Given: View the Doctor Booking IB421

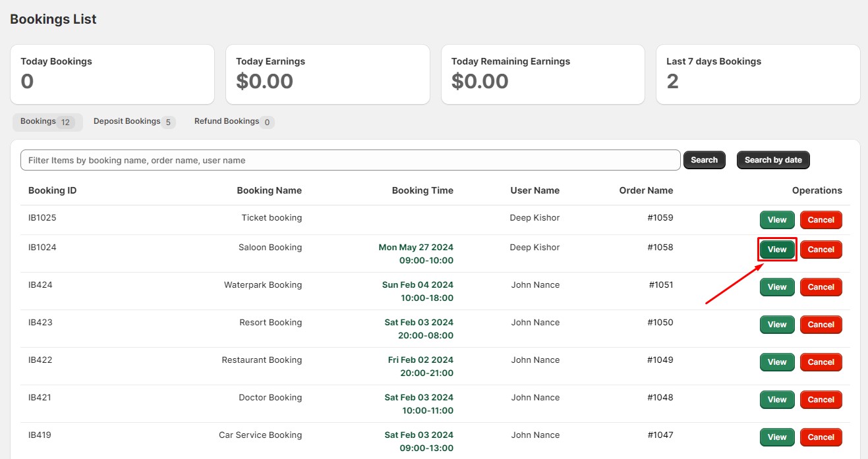Looking at the screenshot, I should coord(777,400).
